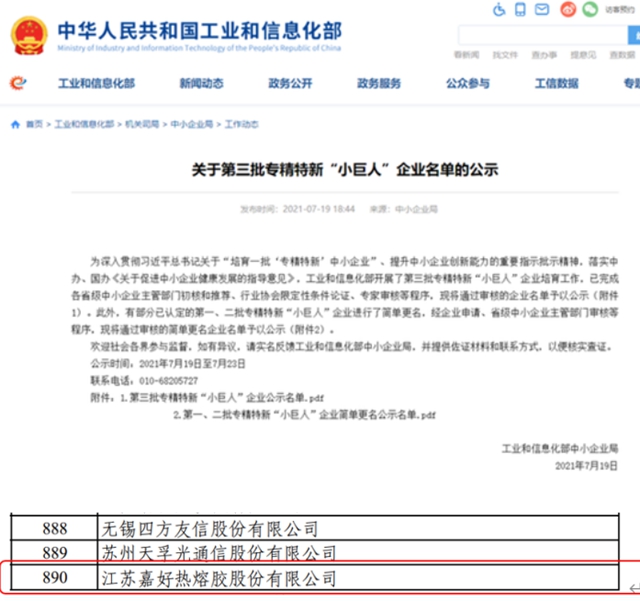
Task: Click the article title about 小巨人 企业名单
Action: [345, 170]
